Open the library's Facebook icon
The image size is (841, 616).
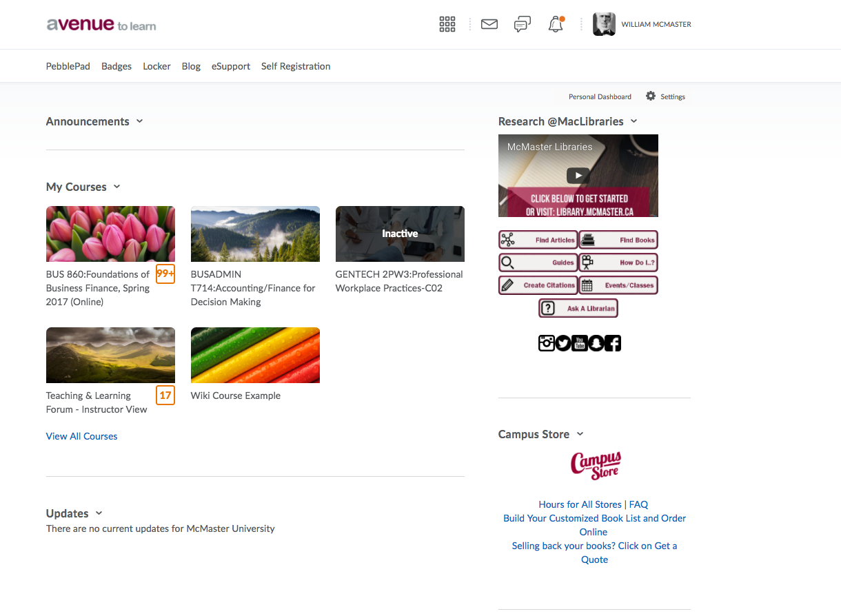[613, 342]
